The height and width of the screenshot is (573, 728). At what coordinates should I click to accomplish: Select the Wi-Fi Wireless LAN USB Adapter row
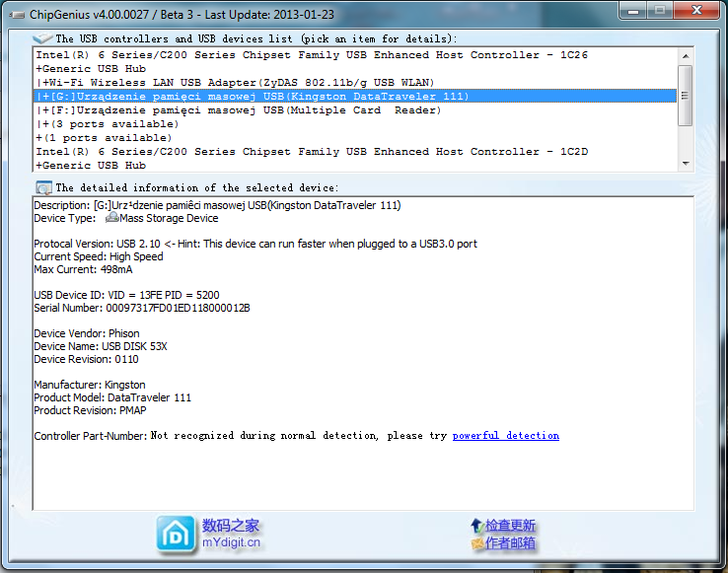coord(355,83)
